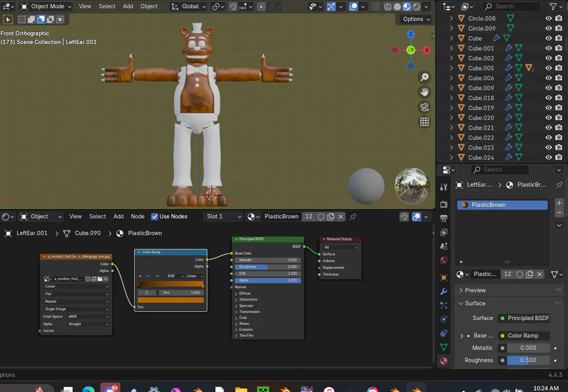Image resolution: width=568 pixels, height=392 pixels.
Task: Open the Object Constraints properties tab
Action: pos(444,333)
